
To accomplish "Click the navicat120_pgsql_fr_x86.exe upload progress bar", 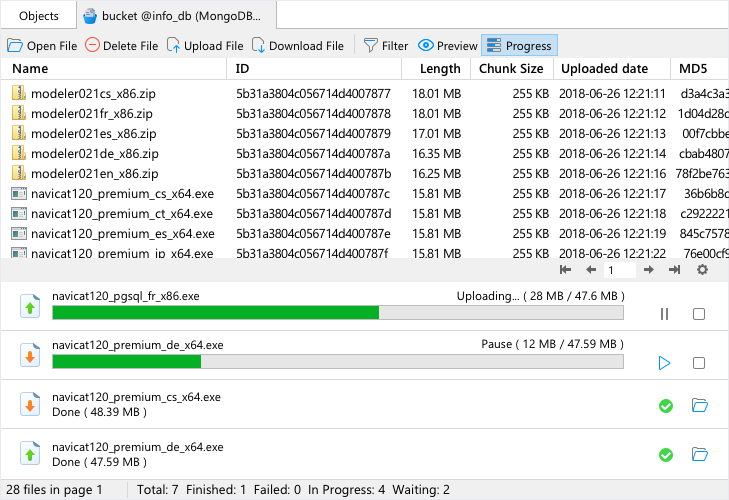I will [338, 313].
